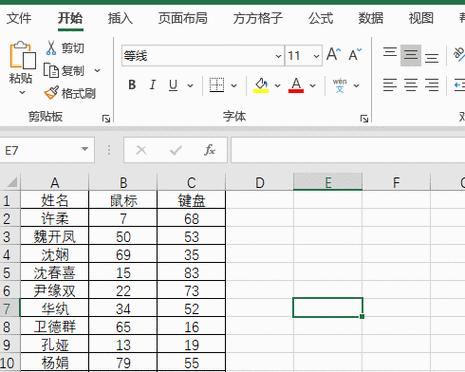The height and width of the screenshot is (372, 465).
Task: Expand the font color dropdown arrow
Action: click(312, 86)
